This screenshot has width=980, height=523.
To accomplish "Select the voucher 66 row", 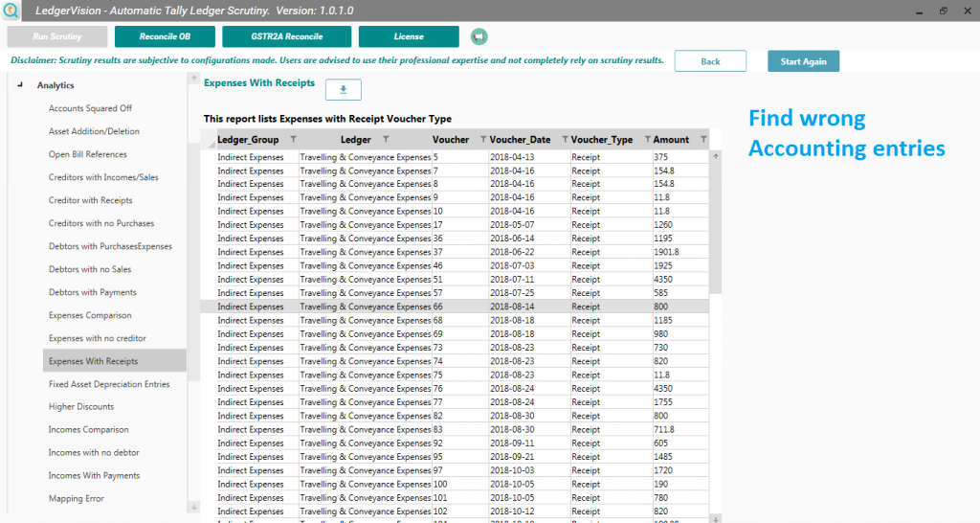I will point(455,307).
